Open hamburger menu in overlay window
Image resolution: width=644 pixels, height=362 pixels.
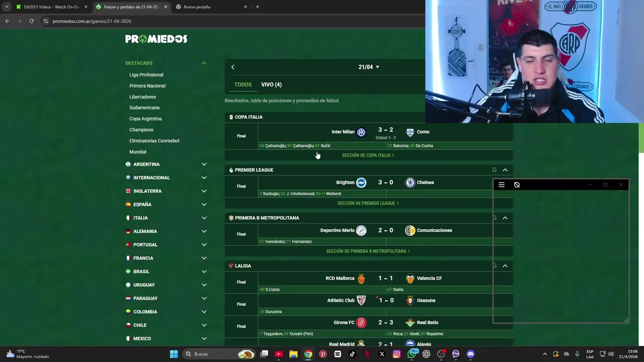pos(502,185)
